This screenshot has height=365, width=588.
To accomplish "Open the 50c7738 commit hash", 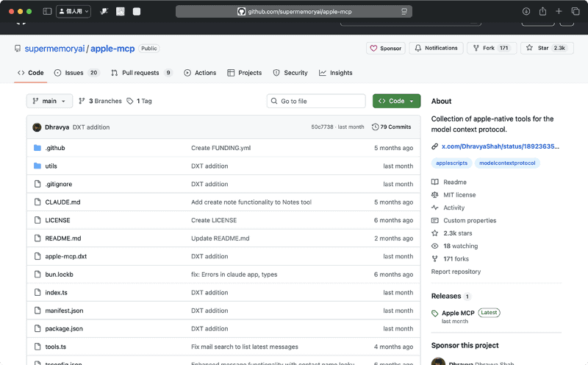I will pos(322,127).
